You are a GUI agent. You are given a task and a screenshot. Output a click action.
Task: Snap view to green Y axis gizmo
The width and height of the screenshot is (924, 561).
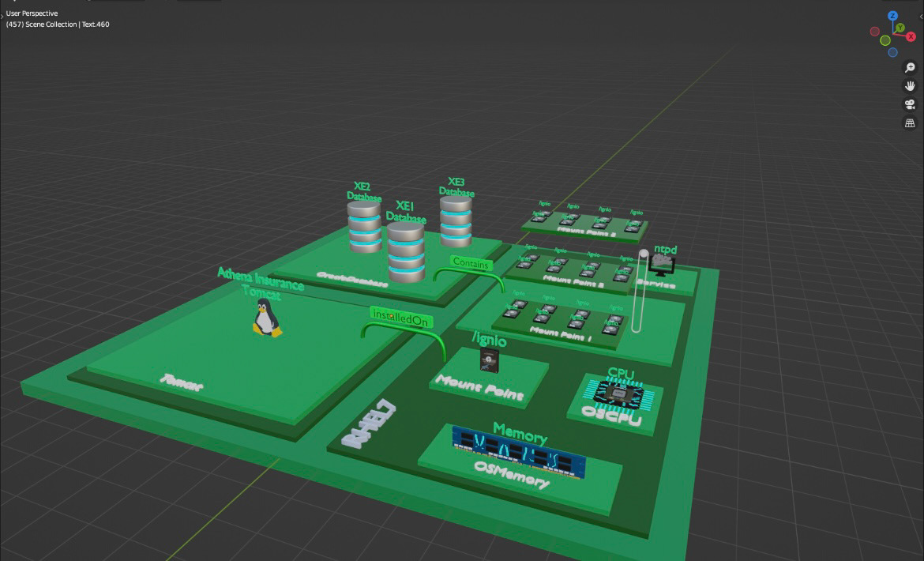click(x=900, y=28)
